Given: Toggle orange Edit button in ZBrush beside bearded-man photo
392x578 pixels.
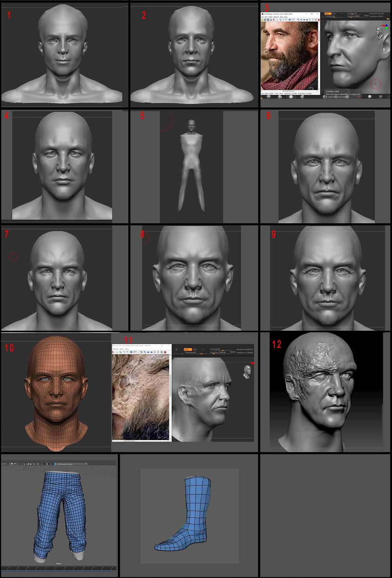Looking at the screenshot, I should tap(328, 14).
